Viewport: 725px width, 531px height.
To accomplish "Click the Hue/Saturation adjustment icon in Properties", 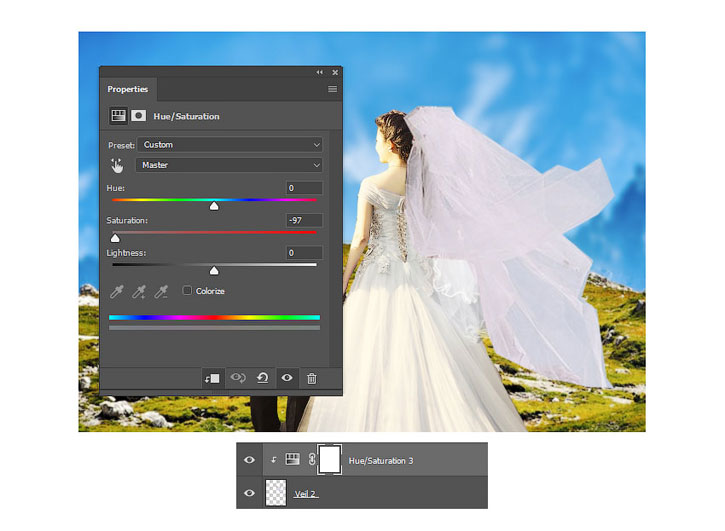I will coord(118,116).
